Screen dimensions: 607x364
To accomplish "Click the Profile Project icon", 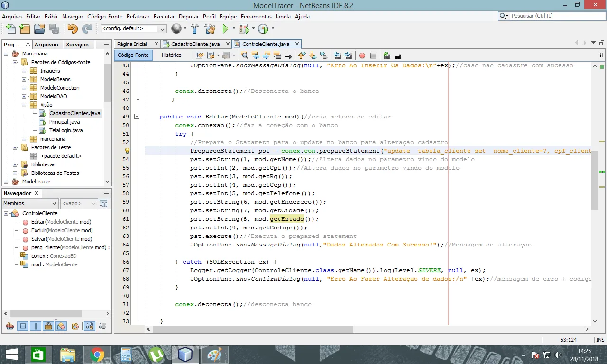I will point(263,29).
